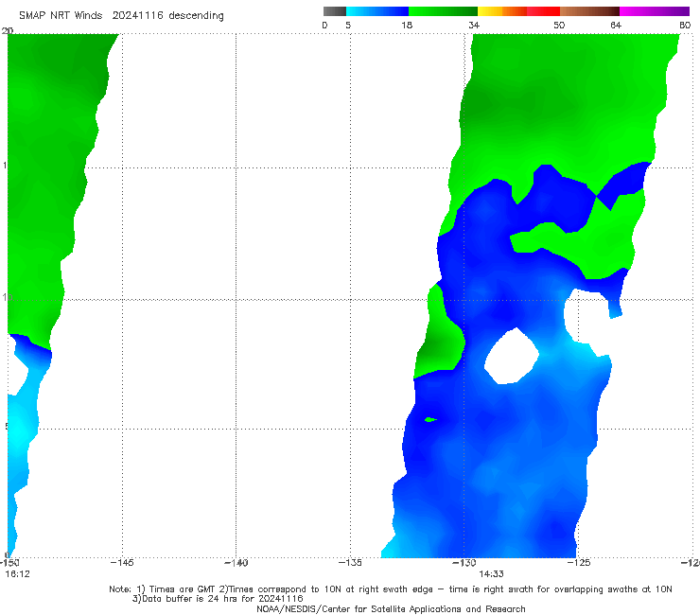Click the longitude axis label '-150'
This screenshot has width=700, height=615.
[x=9, y=563]
